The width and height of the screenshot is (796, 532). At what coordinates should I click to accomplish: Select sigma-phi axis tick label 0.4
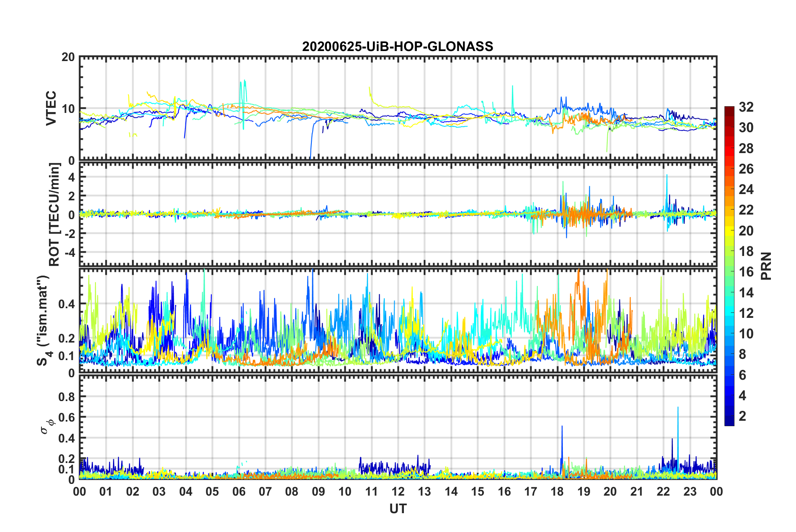pyautogui.click(x=67, y=438)
